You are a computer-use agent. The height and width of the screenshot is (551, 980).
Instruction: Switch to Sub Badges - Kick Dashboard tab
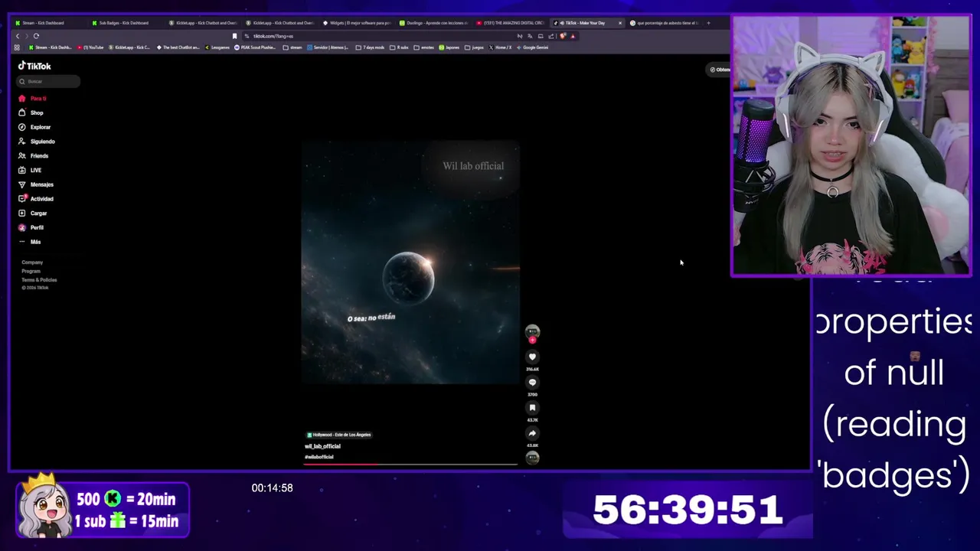point(124,23)
